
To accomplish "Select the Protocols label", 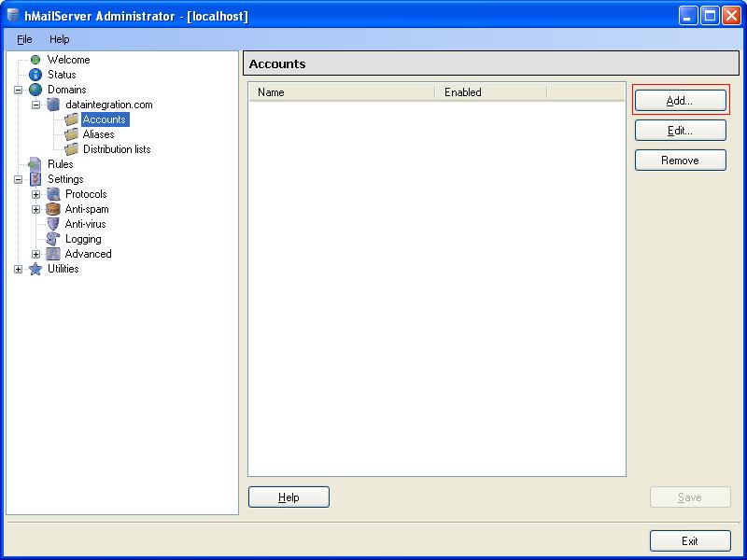I will click(86, 194).
